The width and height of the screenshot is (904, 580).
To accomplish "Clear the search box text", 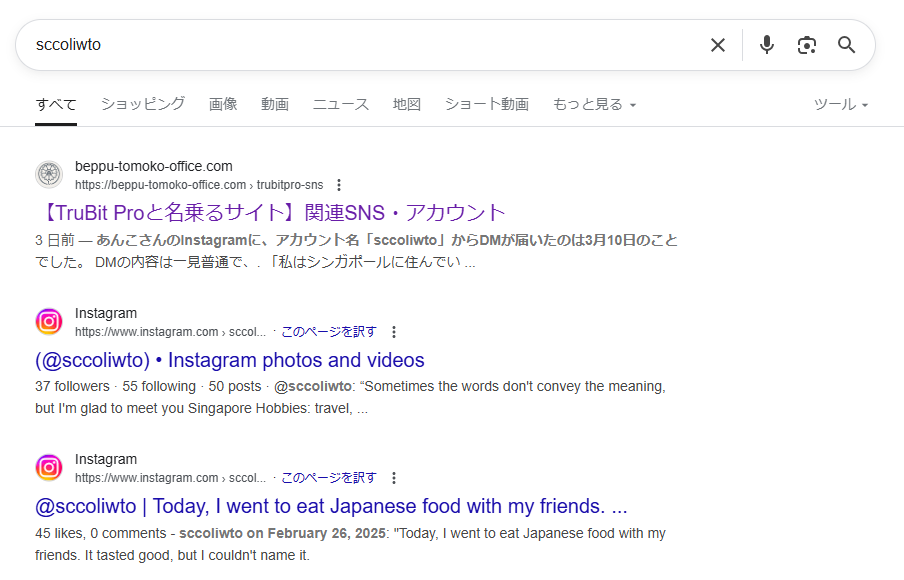I will coord(718,45).
